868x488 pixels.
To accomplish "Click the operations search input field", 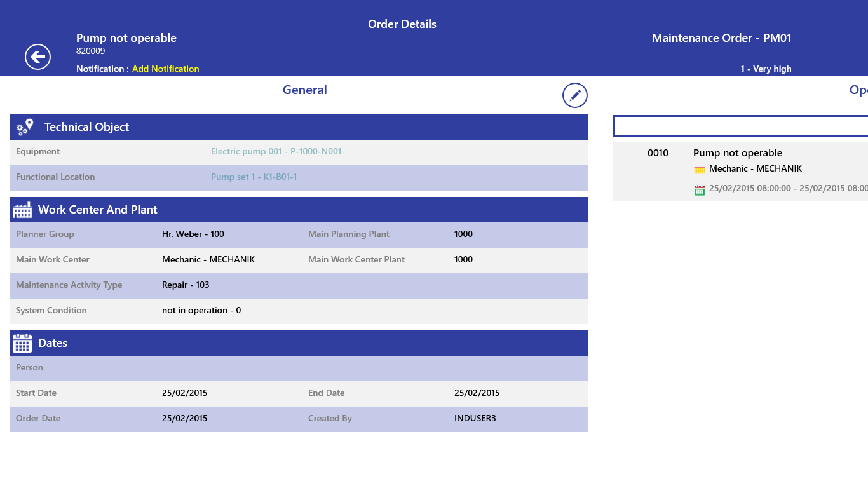I will 740,126.
